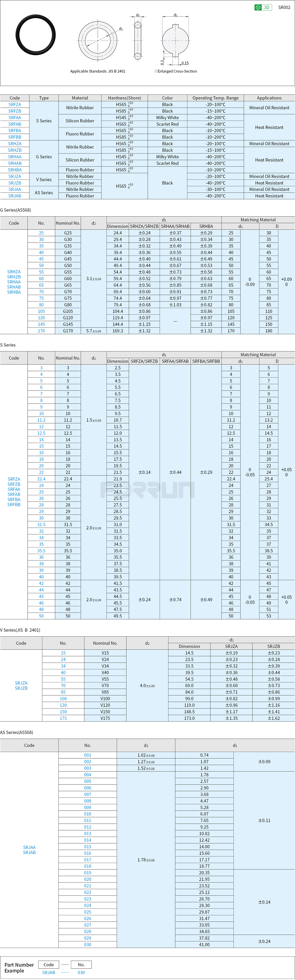Click No. 015 in the AS Series table
Screen dimensions: 295x980
[x=88, y=847]
